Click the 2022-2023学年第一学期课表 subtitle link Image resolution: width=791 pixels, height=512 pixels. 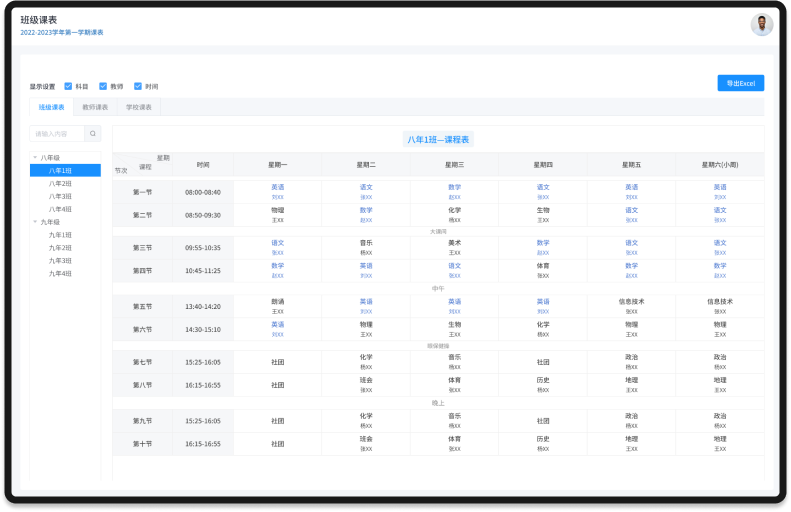coord(62,33)
